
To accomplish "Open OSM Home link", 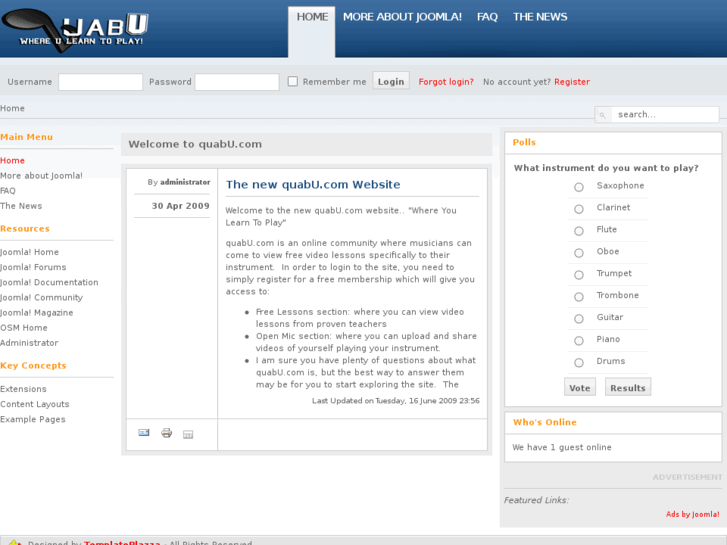I will 24,328.
